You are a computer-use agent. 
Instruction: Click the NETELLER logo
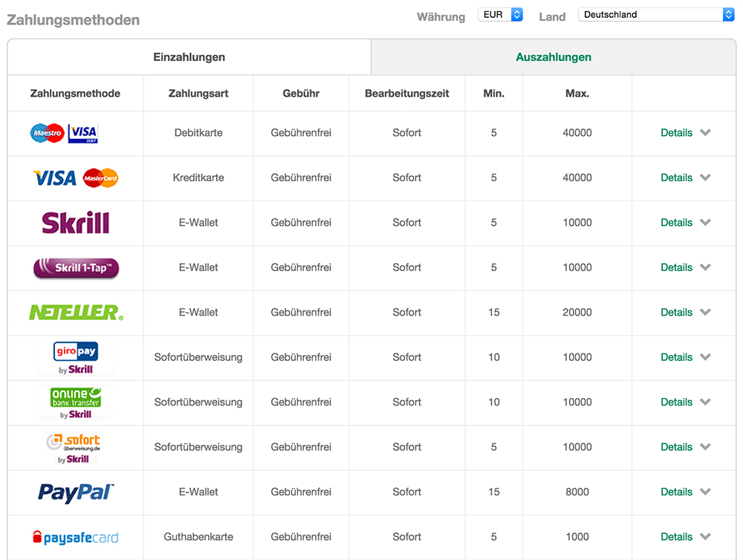click(x=76, y=313)
